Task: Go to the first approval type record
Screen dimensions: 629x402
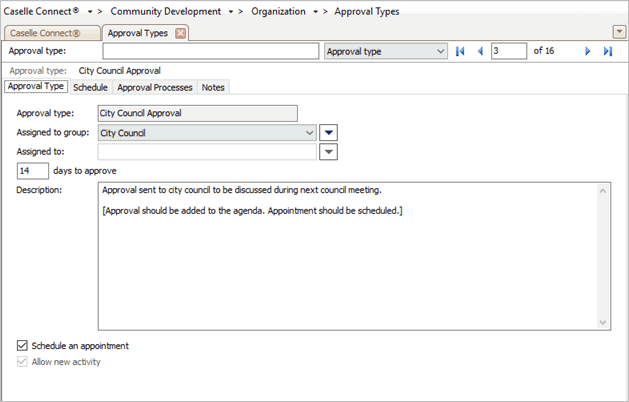Action: coord(460,51)
